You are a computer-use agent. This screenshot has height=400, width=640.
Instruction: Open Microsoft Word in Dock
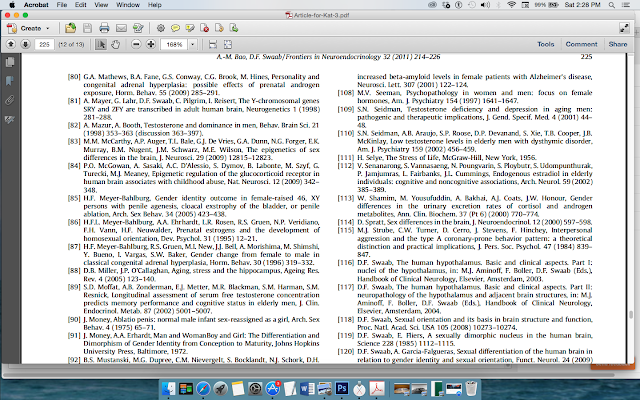pos(307,389)
